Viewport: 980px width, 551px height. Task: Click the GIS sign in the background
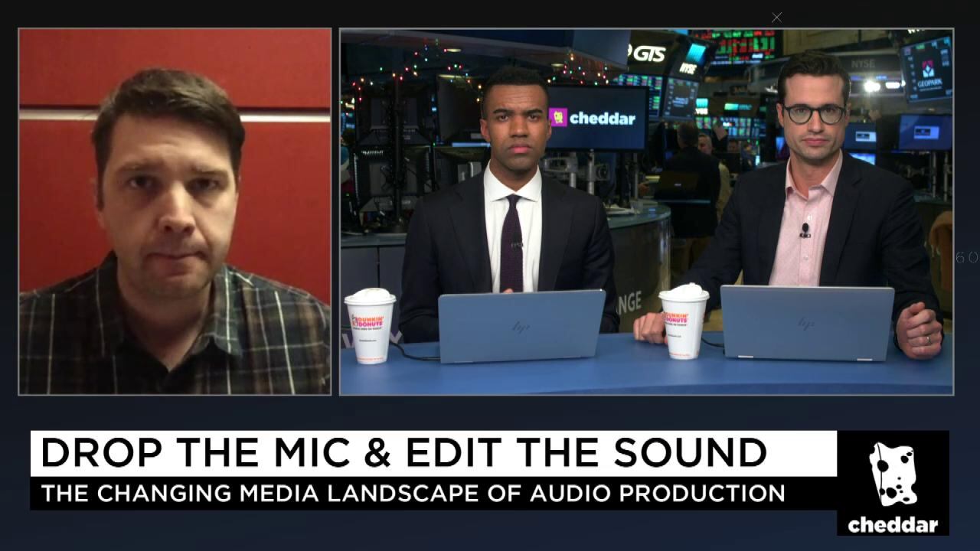click(x=648, y=54)
